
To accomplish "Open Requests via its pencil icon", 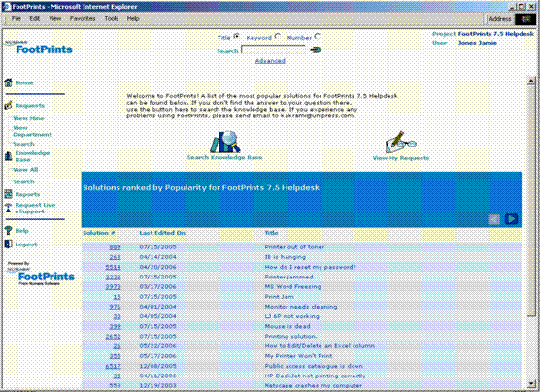I will click(x=9, y=105).
